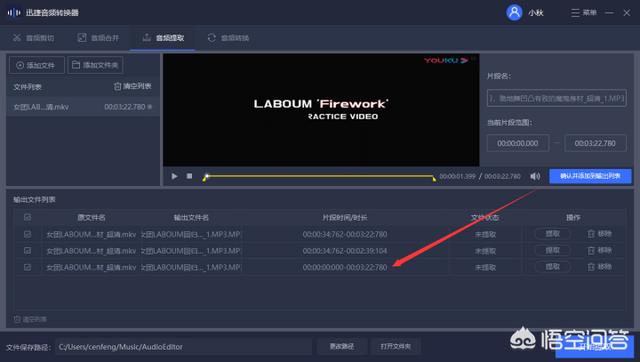Click the yellow playback progress bar
Viewport: 640px width, 362px height.
click(x=320, y=176)
